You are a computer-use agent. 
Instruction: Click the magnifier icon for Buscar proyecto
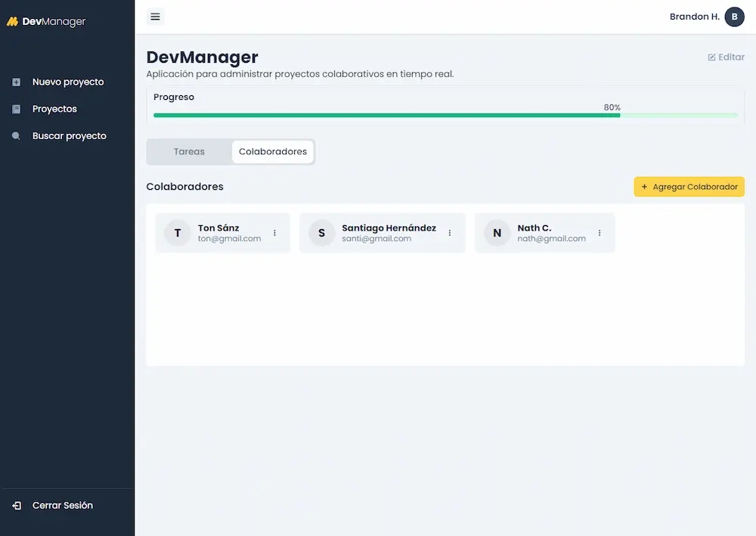17,137
